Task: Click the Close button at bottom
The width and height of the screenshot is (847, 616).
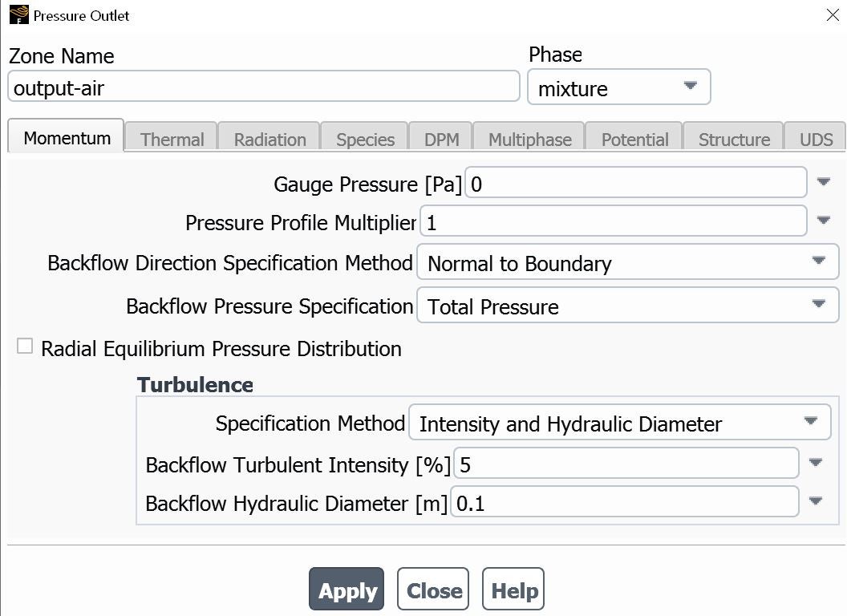Action: point(434,590)
